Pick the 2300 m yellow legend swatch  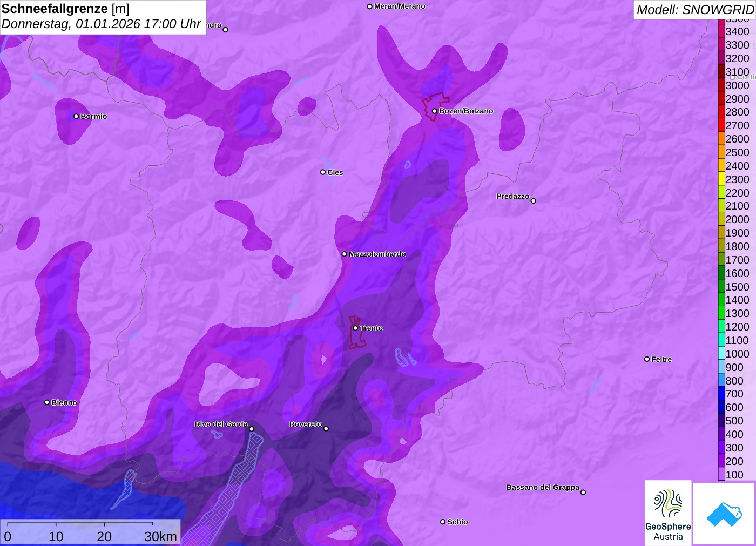pos(721,179)
